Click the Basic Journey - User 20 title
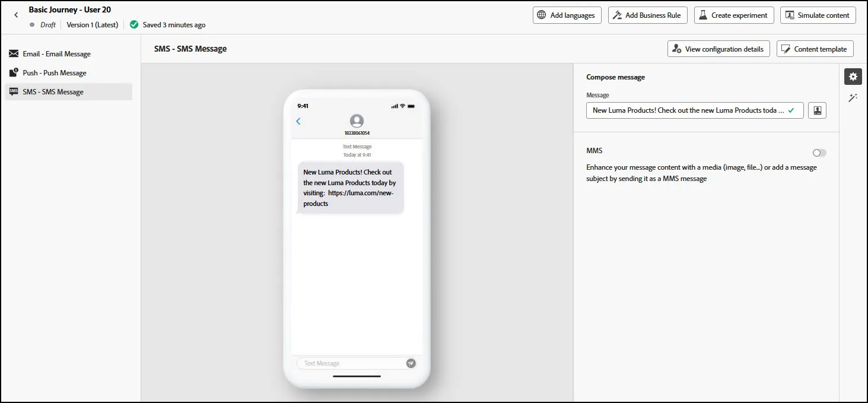 pos(70,9)
